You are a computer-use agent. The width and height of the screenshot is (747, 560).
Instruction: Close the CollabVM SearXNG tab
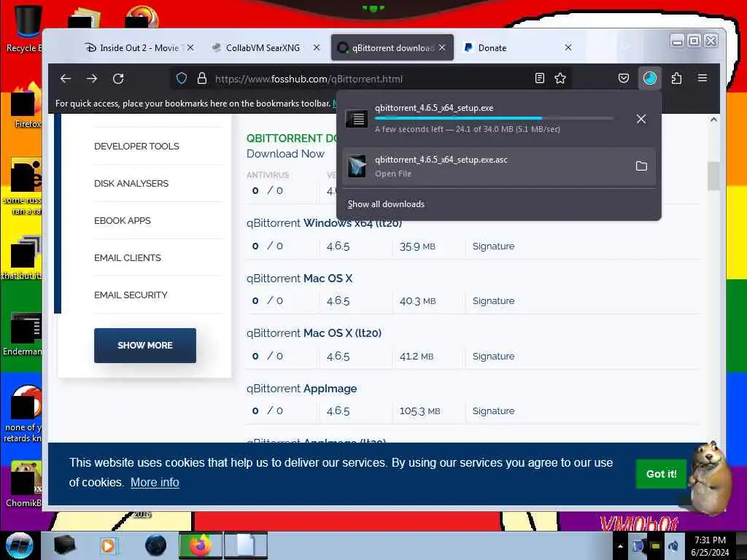tap(317, 47)
